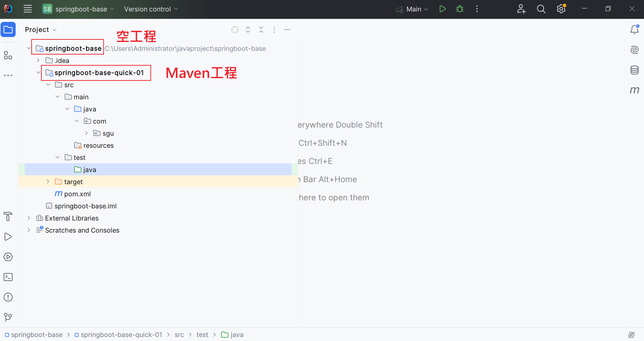Collapse the src folder

[48, 85]
